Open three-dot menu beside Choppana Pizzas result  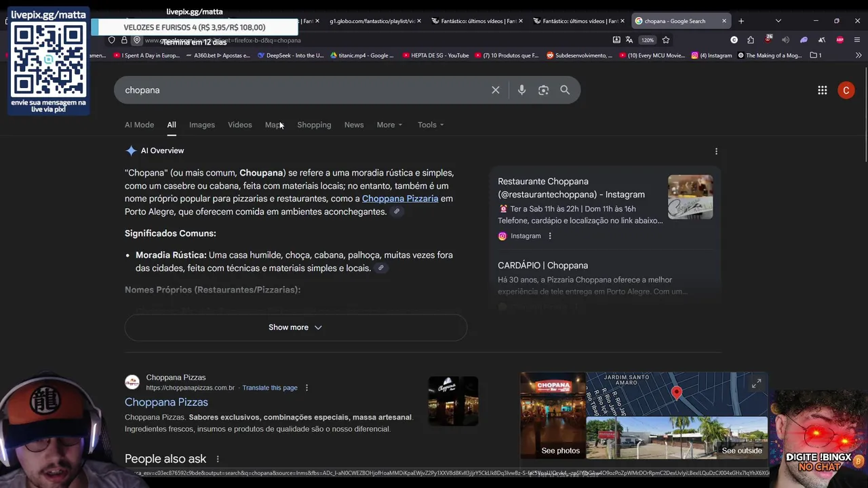coord(307,388)
